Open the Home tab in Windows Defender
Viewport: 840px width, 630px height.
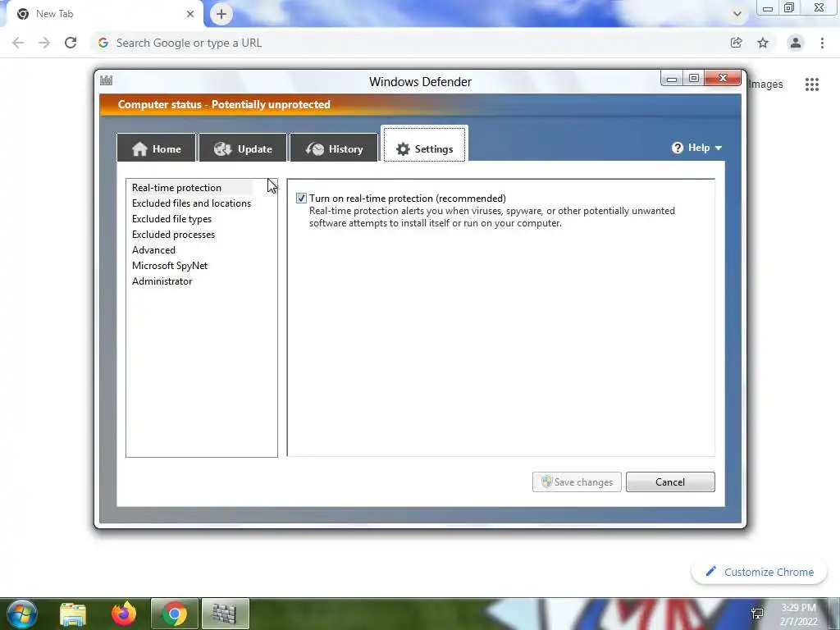(157, 148)
